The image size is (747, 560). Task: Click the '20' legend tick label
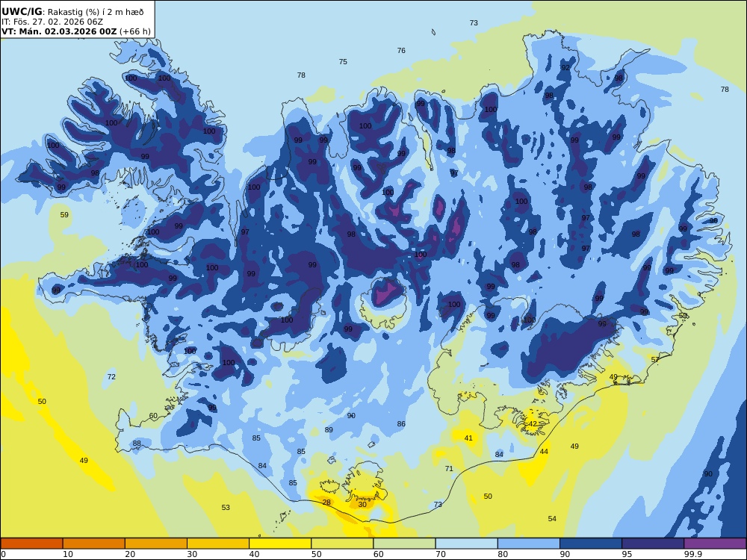click(x=129, y=554)
